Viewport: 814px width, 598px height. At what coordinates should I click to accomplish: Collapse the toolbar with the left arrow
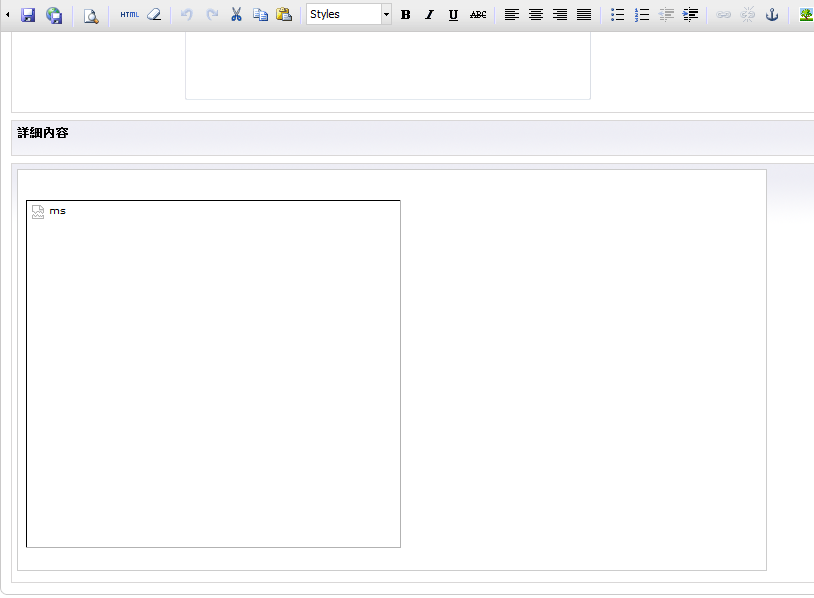coord(7,15)
